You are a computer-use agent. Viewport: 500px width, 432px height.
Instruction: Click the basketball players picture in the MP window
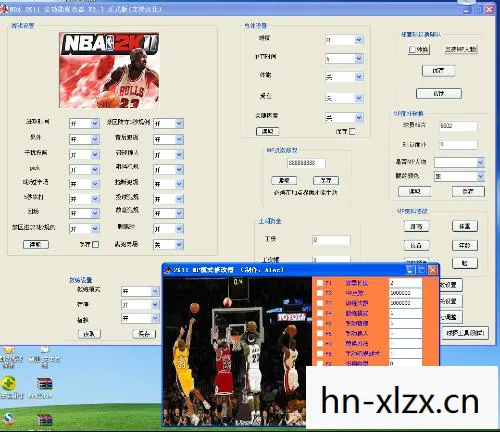point(238,352)
